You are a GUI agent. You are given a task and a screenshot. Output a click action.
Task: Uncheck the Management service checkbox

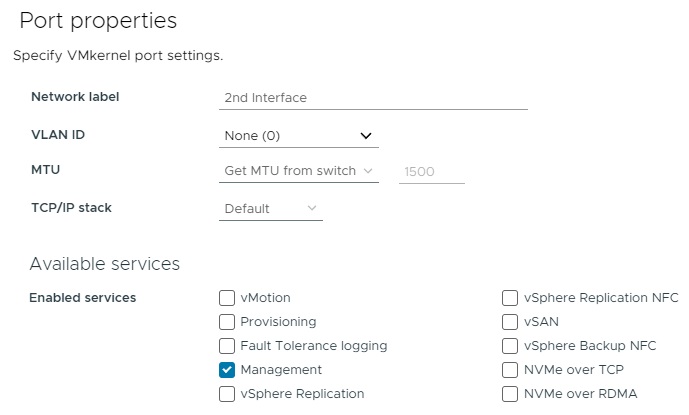pos(227,370)
